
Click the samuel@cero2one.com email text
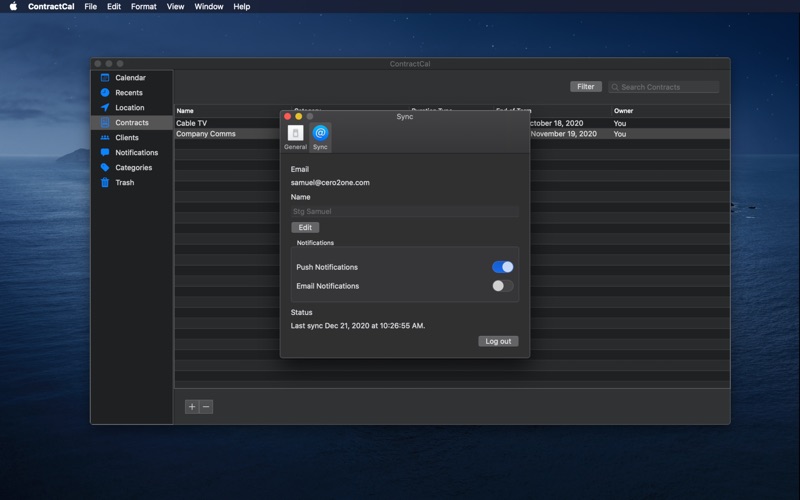[330, 183]
